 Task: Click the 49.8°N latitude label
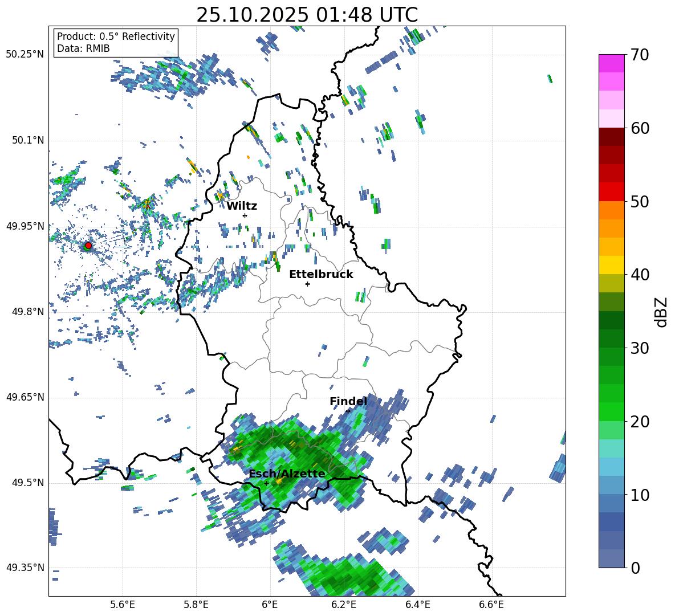pos(28,312)
